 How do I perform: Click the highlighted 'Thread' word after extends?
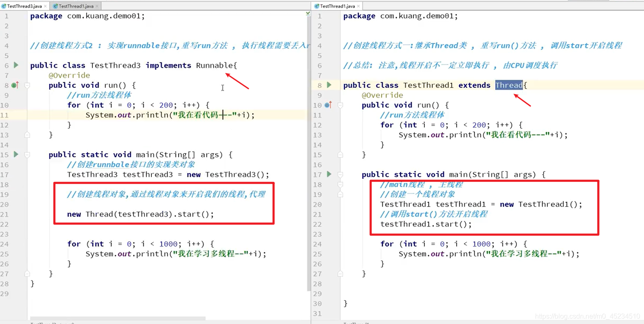[509, 85]
